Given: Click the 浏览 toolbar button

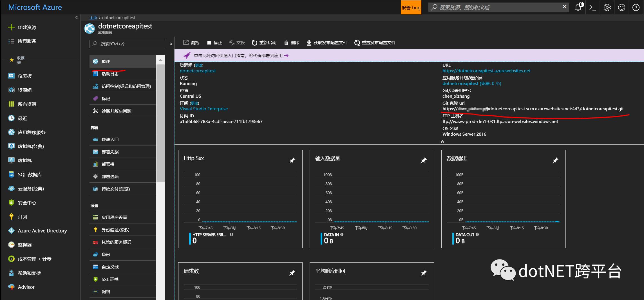Looking at the screenshot, I should point(191,42).
